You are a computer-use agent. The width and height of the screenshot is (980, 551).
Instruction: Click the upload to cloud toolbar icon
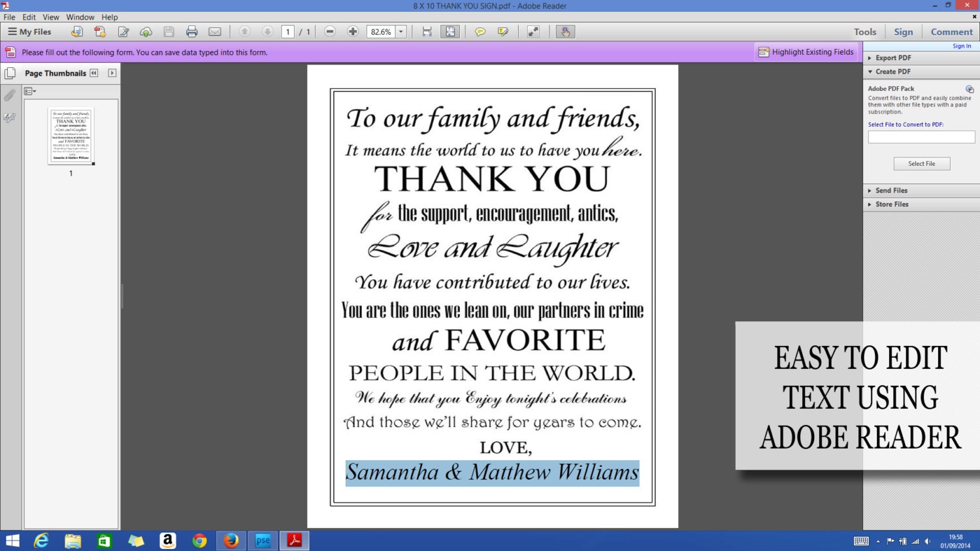coord(146,31)
